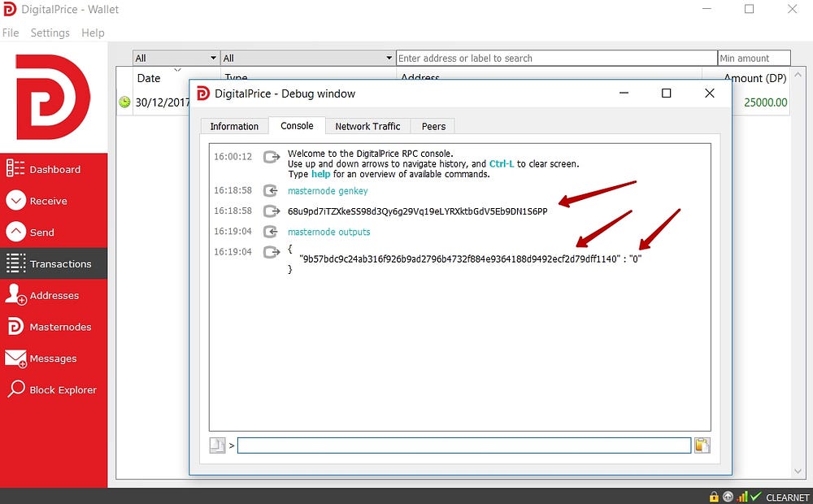The height and width of the screenshot is (504, 813).
Task: Switch to the Peers tab
Action: 433,126
